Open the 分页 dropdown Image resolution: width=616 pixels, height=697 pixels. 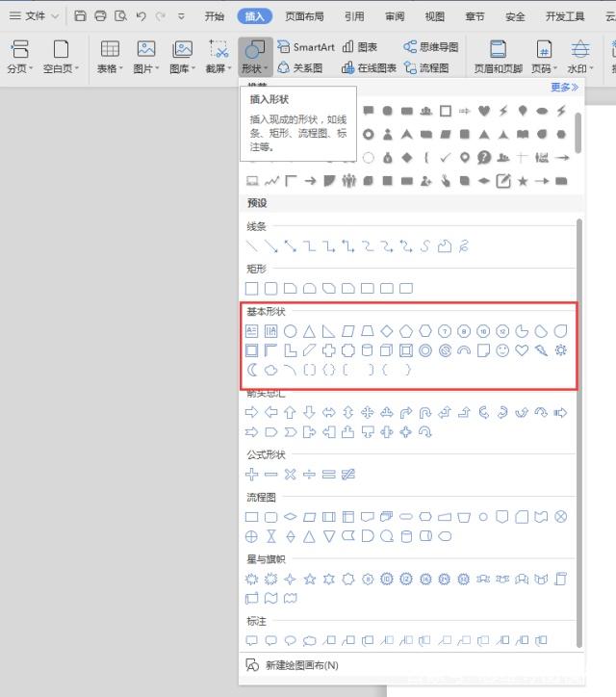20,57
